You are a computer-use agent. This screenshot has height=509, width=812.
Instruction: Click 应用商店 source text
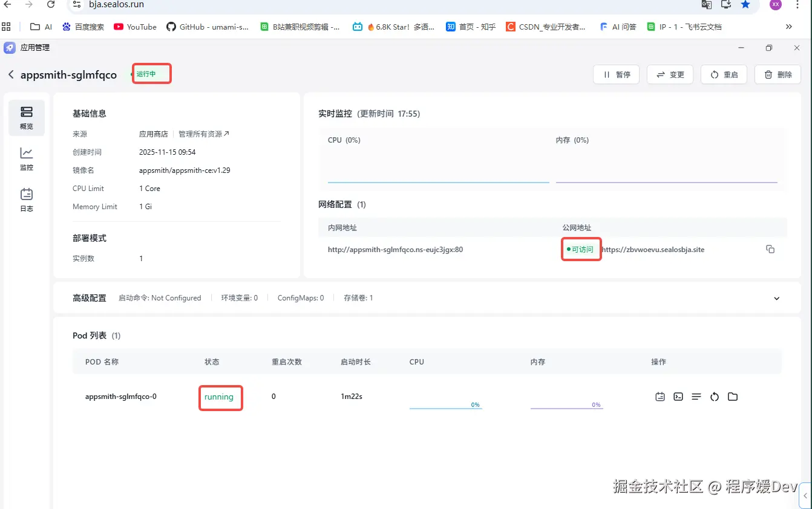tap(154, 134)
